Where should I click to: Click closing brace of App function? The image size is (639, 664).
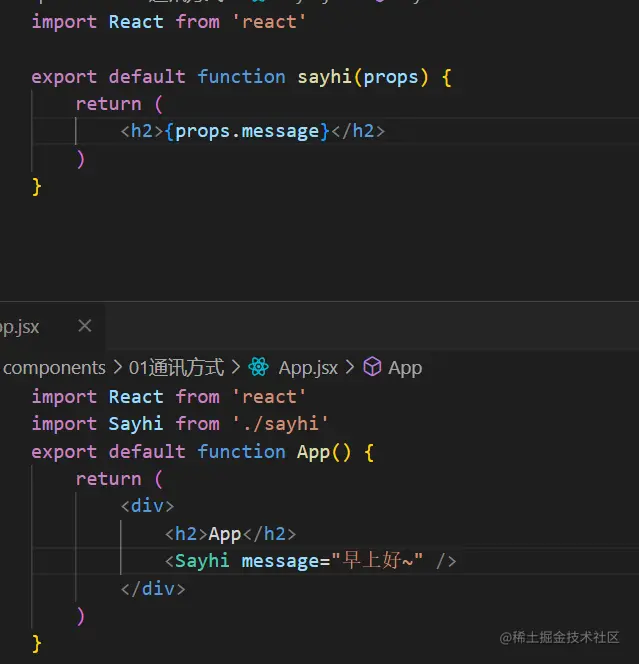pyautogui.click(x=37, y=644)
